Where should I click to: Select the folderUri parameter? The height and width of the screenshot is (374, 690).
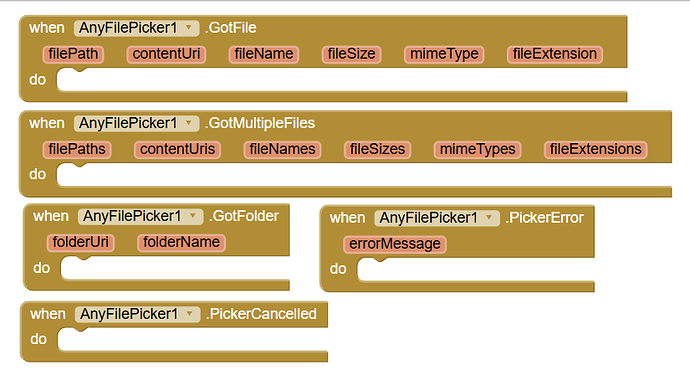(81, 242)
